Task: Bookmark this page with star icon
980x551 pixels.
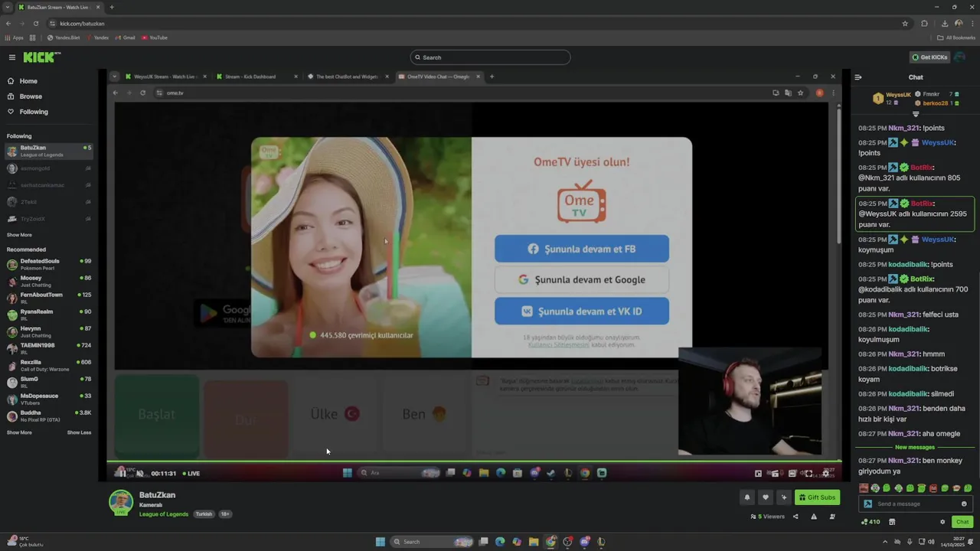Action: [905, 23]
